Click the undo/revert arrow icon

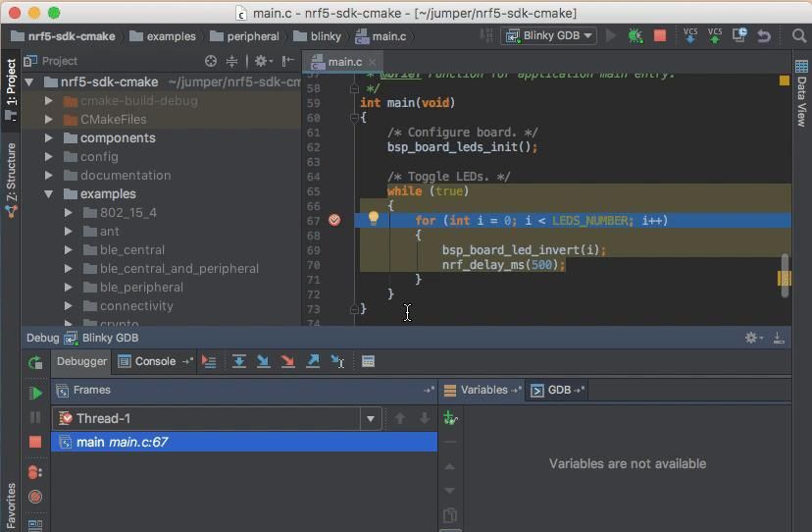click(x=764, y=35)
